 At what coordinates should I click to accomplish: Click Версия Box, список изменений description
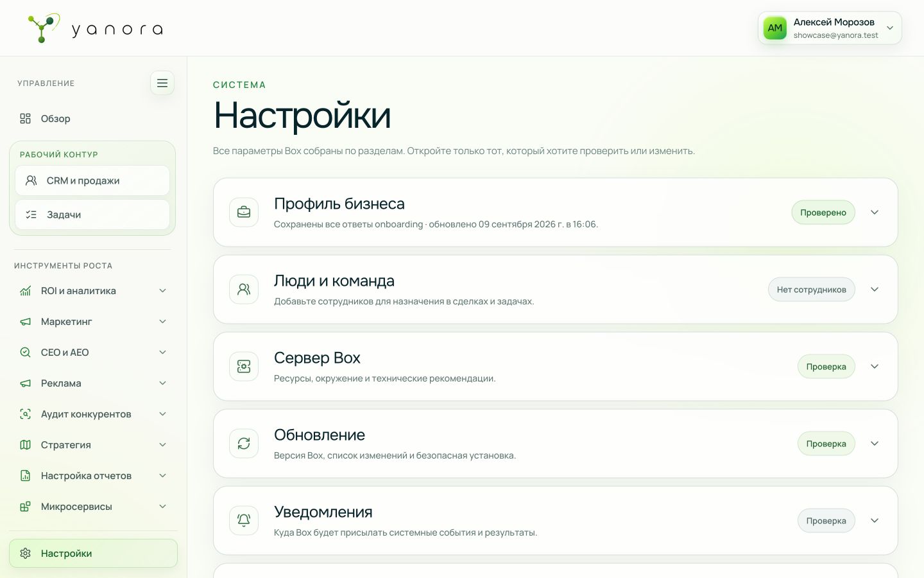[x=395, y=456]
